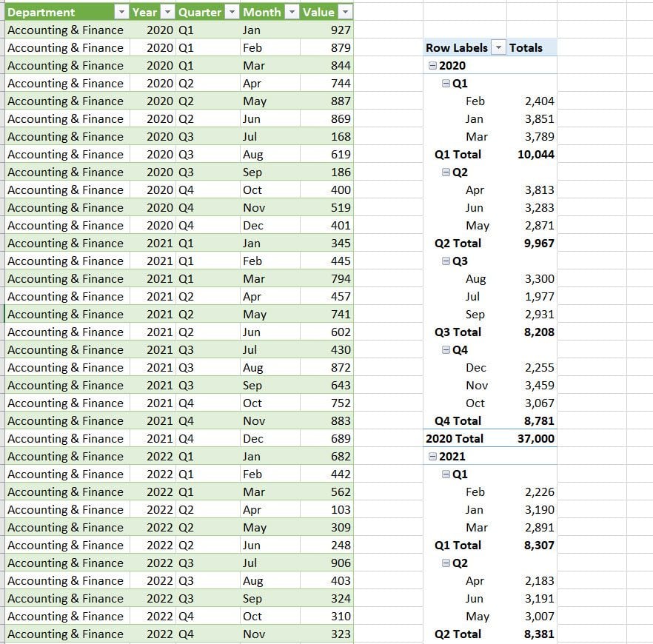Select pivot value 3,851 for Jan
This screenshot has height=644, width=653.
pos(532,118)
